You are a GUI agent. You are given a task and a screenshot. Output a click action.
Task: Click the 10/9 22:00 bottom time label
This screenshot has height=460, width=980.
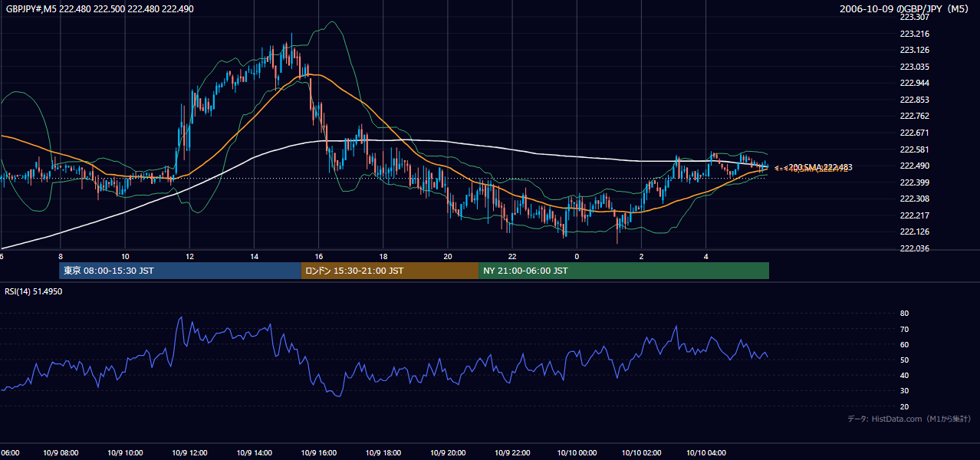pos(511,453)
